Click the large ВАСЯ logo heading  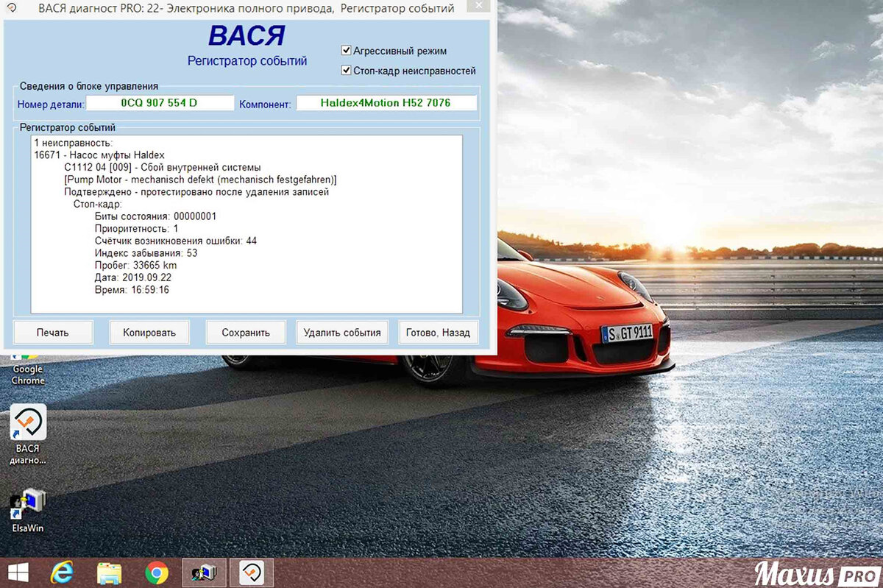pos(247,36)
